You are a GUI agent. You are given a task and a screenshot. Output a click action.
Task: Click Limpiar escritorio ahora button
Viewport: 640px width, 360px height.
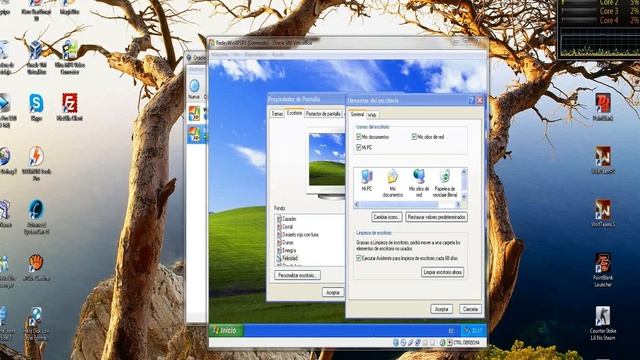[442, 272]
